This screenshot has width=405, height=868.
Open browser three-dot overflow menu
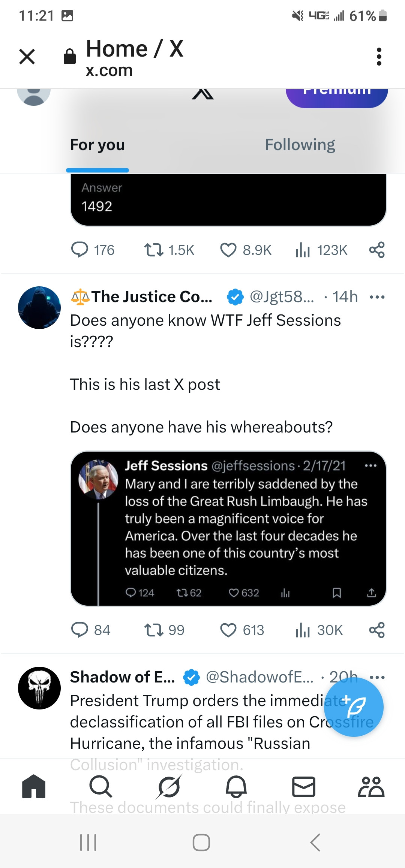point(379,57)
